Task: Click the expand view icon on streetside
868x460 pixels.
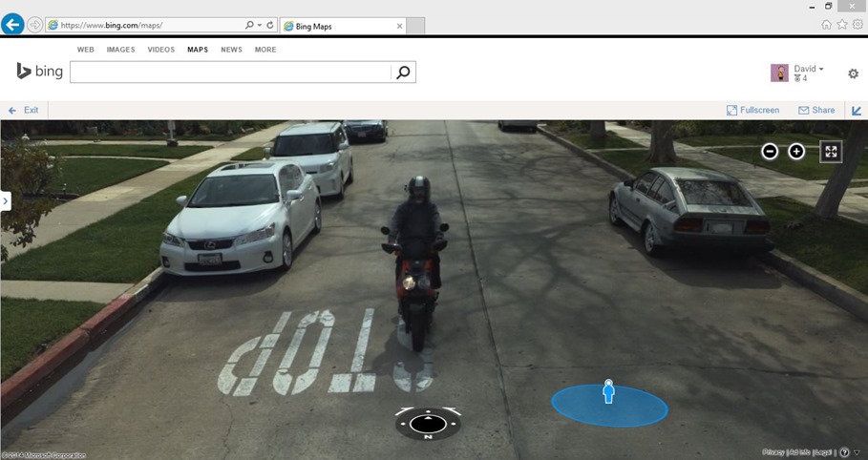Action: point(831,152)
